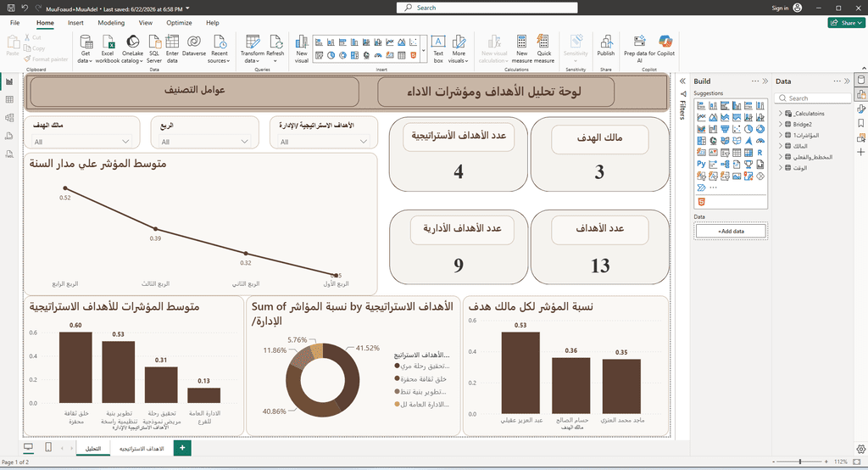Expand the visuals gallery arrow in ribbon
Viewport: 868px width, 470px height.
pos(424,50)
